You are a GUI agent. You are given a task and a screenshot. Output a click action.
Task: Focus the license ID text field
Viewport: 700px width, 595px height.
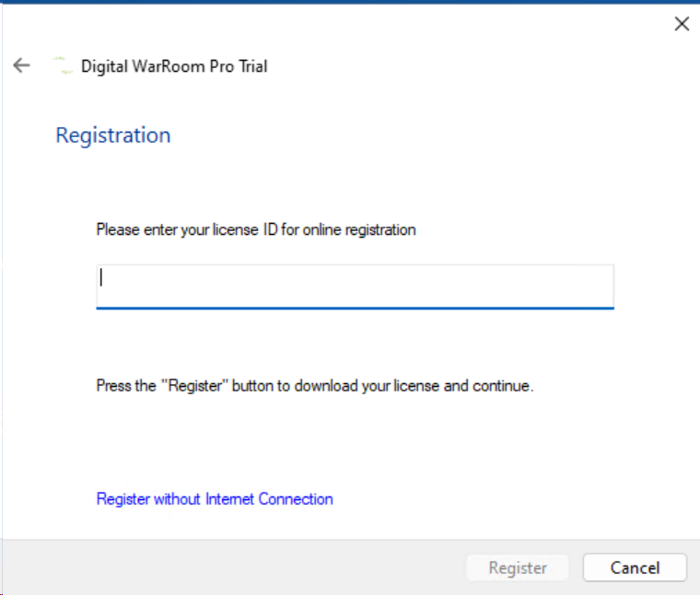(355, 286)
